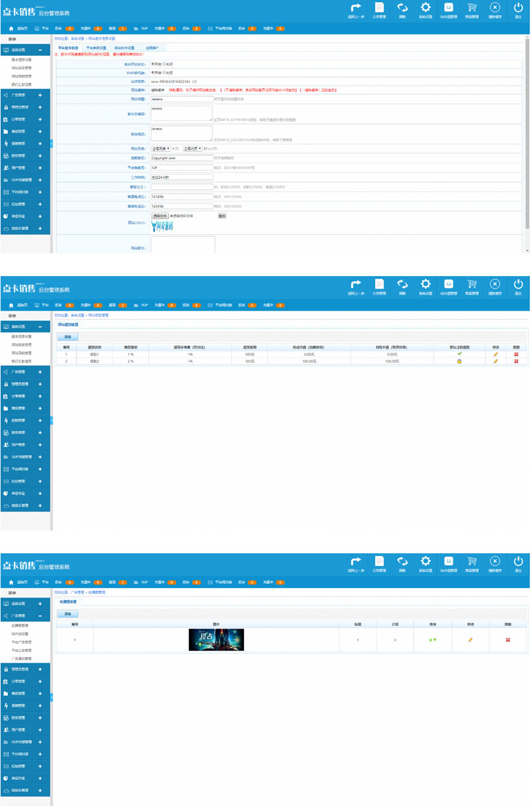Open the first 网站风格 style dropdown
The height and width of the screenshot is (806, 532).
[x=161, y=148]
